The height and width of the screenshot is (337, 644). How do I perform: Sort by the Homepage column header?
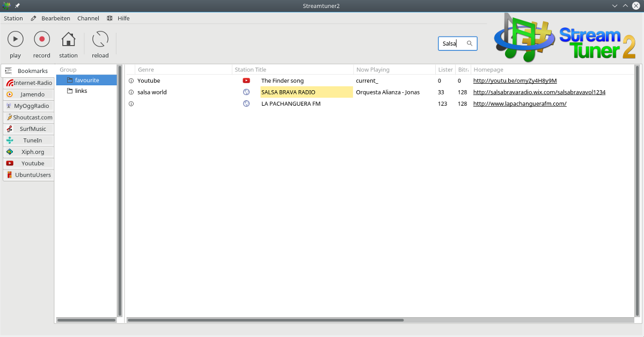552,70
